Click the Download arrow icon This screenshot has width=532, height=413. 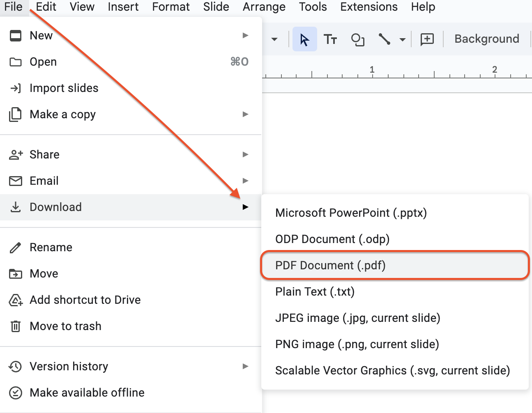click(x=16, y=207)
